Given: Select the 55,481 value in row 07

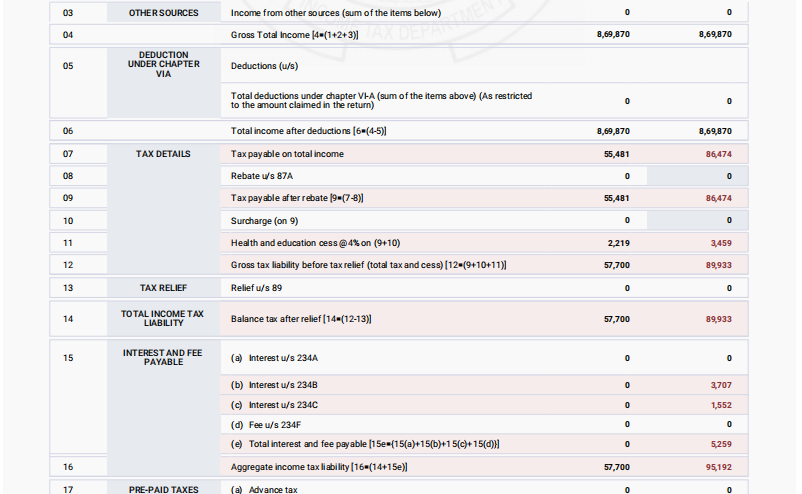Looking at the screenshot, I should pyautogui.click(x=616, y=154).
